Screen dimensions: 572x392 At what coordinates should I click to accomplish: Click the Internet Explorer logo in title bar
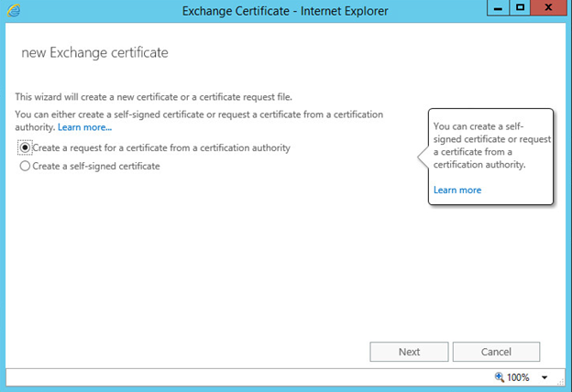(x=14, y=10)
